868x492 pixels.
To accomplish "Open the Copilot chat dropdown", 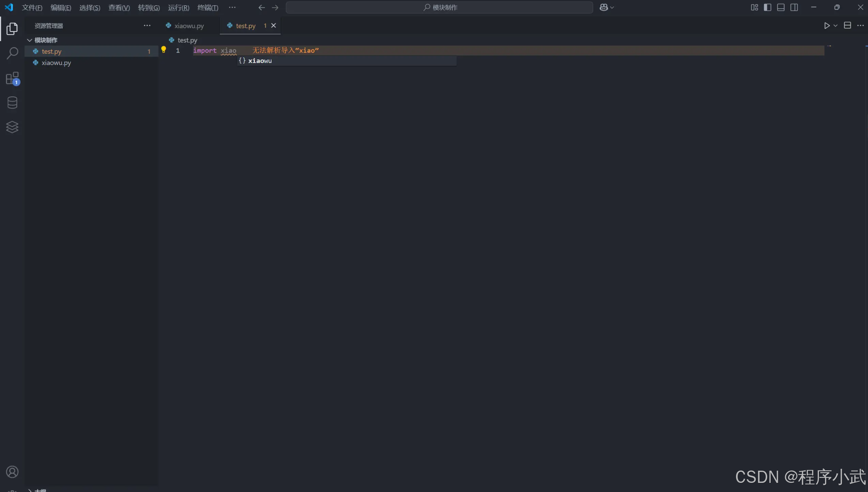I will (612, 8).
